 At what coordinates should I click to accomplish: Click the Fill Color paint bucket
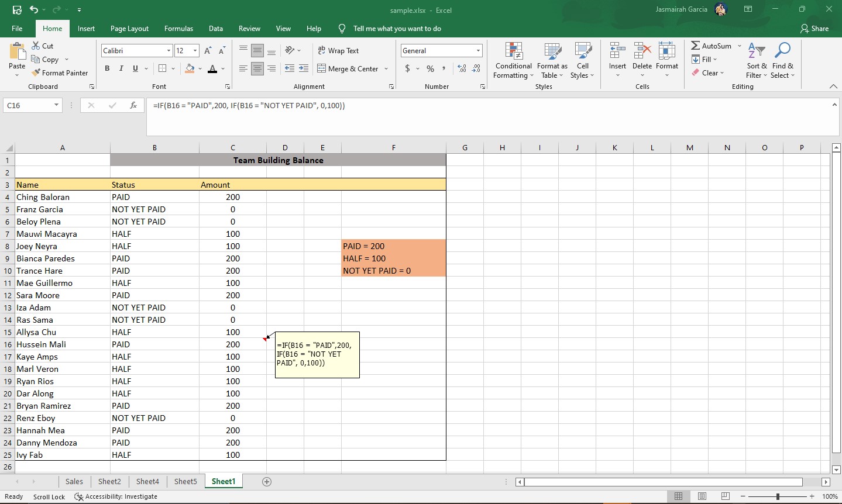pyautogui.click(x=190, y=68)
